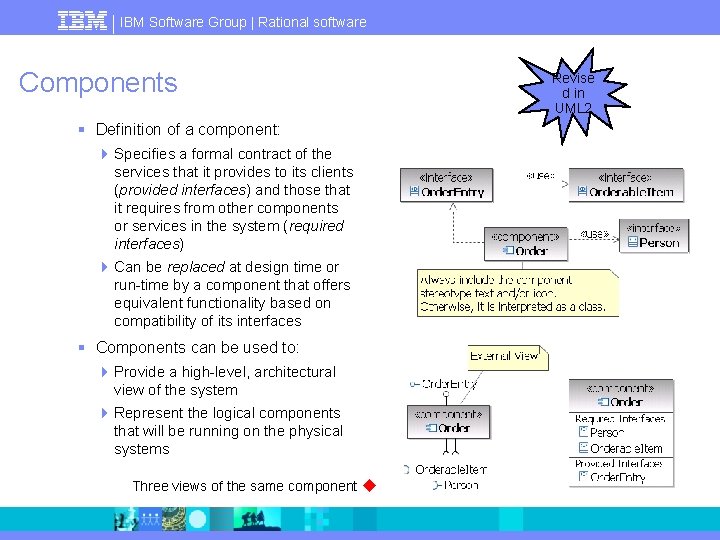Screen dimensions: 720x540
Task: Select Person in the Required Interfaces list
Action: click(x=602, y=432)
